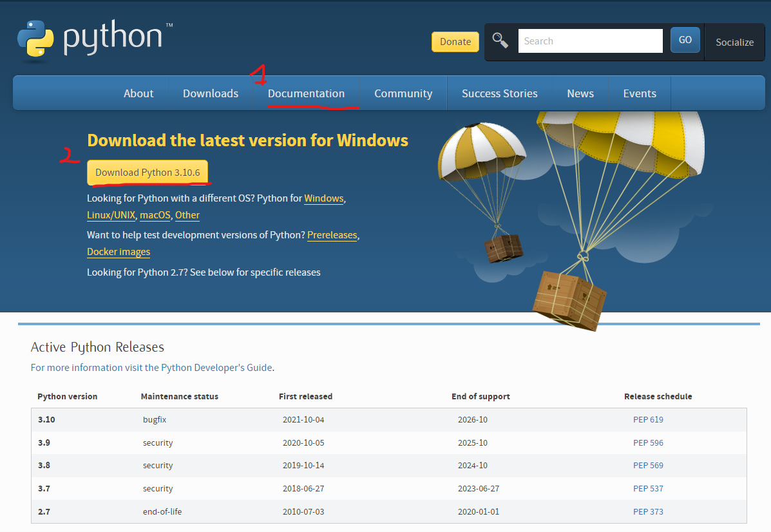The width and height of the screenshot is (771, 532).
Task: Click the 2024-10 end of support
Action: (x=473, y=465)
